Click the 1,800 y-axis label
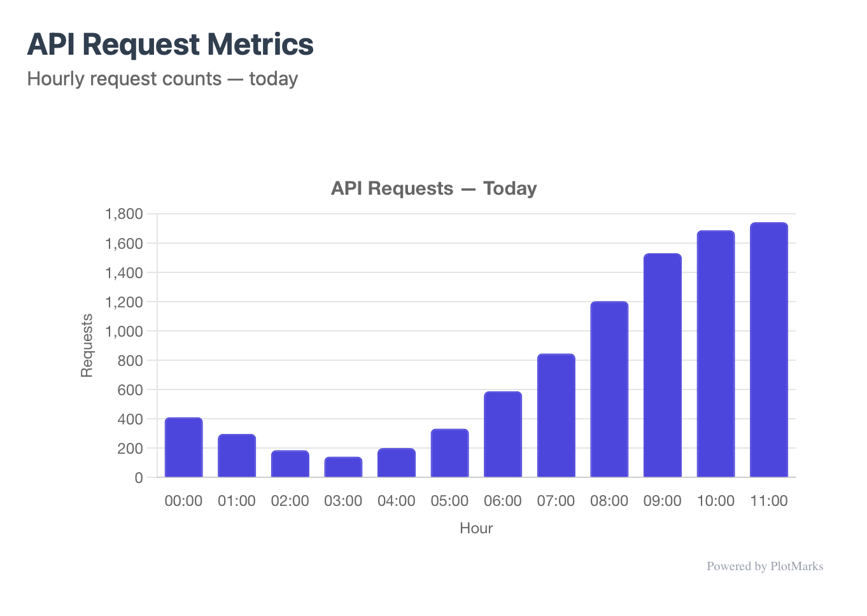 (x=124, y=214)
